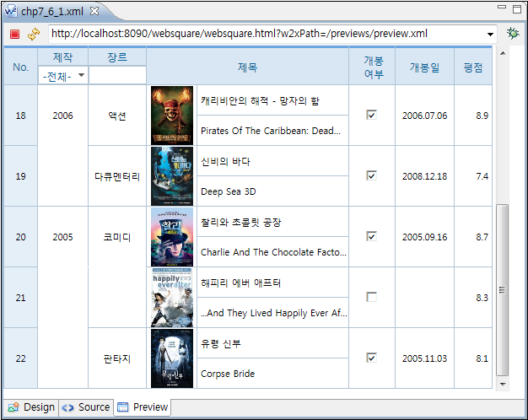Click the vertical scrollbar thumb
The image size is (528, 420).
tap(503, 289)
